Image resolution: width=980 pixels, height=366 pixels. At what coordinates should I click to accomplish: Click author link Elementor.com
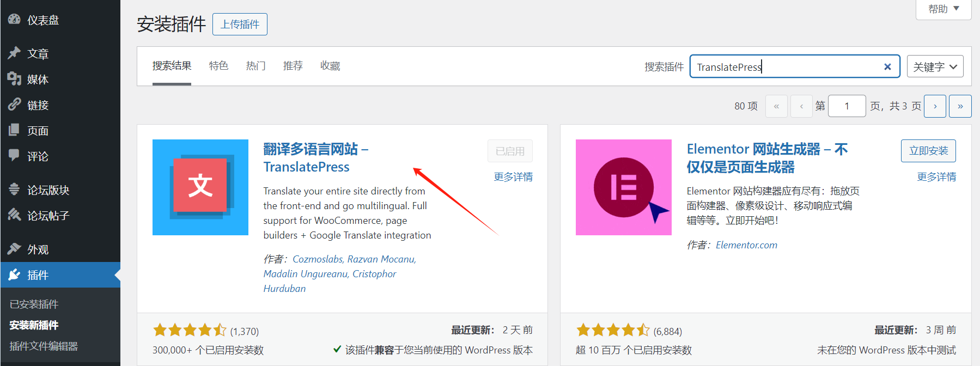pyautogui.click(x=746, y=245)
